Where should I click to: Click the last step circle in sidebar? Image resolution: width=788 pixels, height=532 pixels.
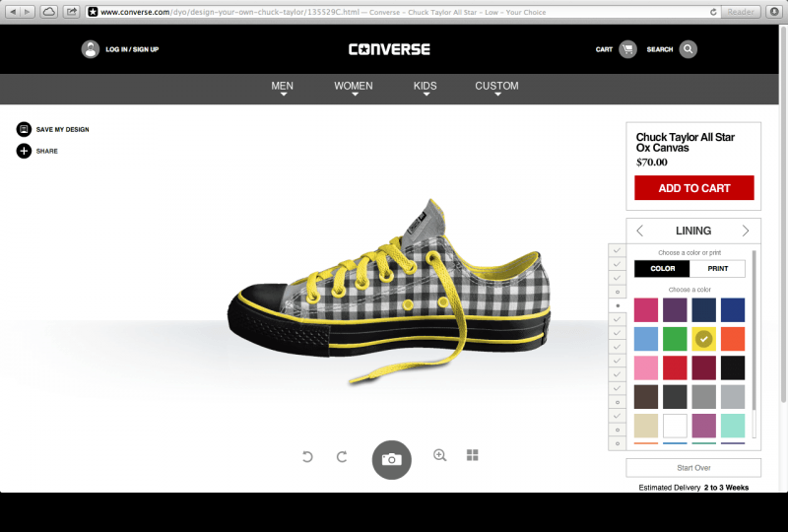tap(618, 443)
